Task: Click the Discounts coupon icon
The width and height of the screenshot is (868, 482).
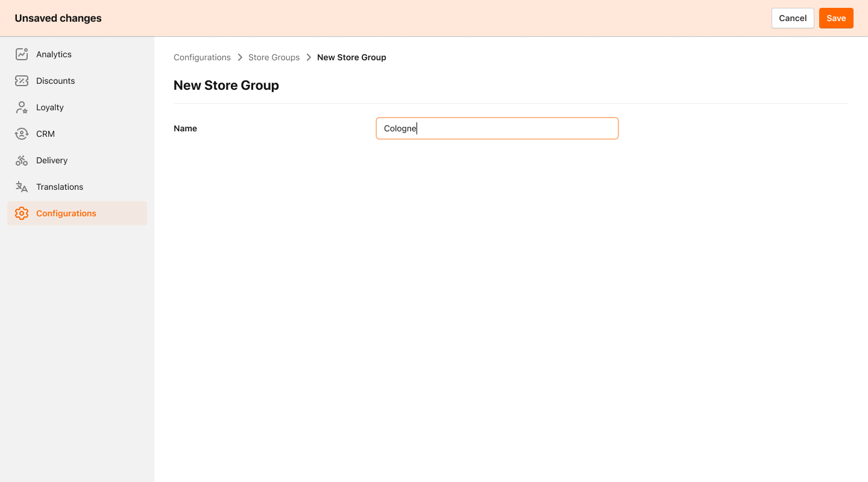Action: (x=22, y=80)
